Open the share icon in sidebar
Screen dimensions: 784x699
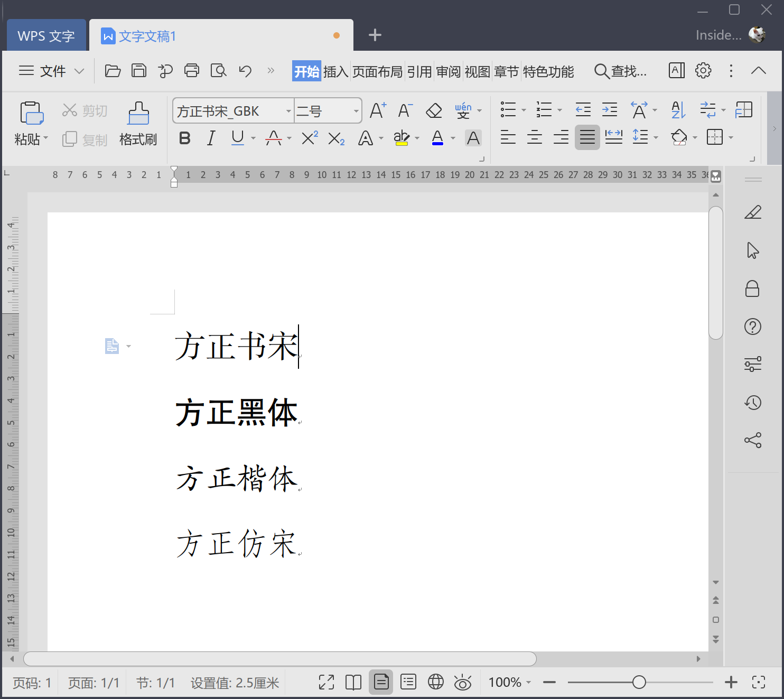[x=753, y=440]
